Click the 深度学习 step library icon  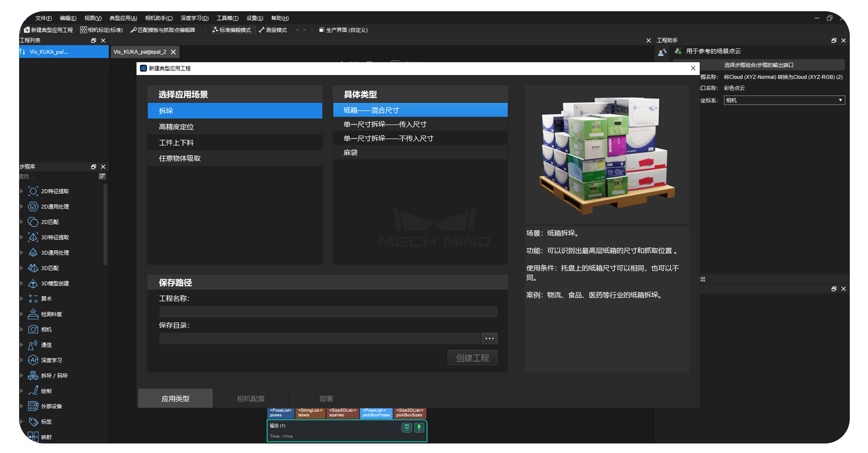(33, 360)
